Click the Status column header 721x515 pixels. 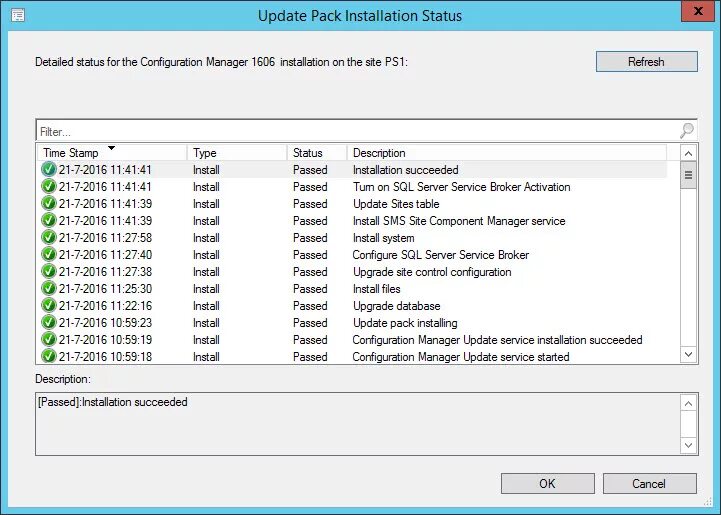tap(316, 153)
